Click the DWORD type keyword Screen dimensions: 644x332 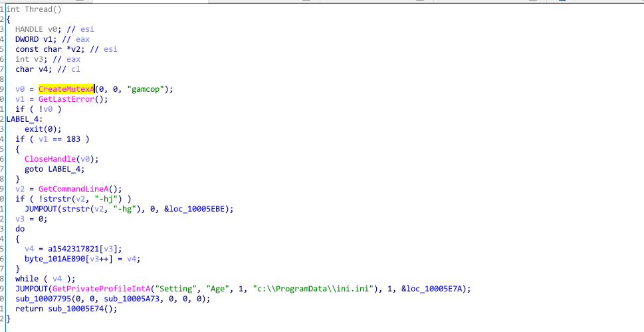click(27, 39)
